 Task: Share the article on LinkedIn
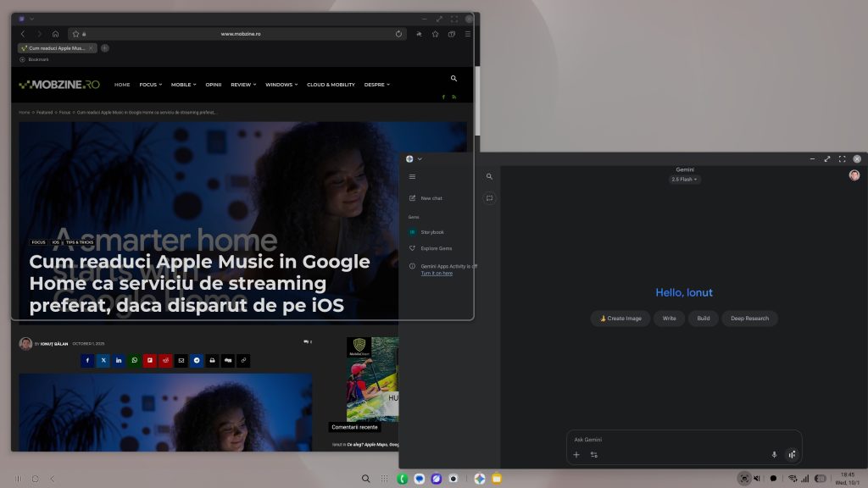(x=119, y=360)
